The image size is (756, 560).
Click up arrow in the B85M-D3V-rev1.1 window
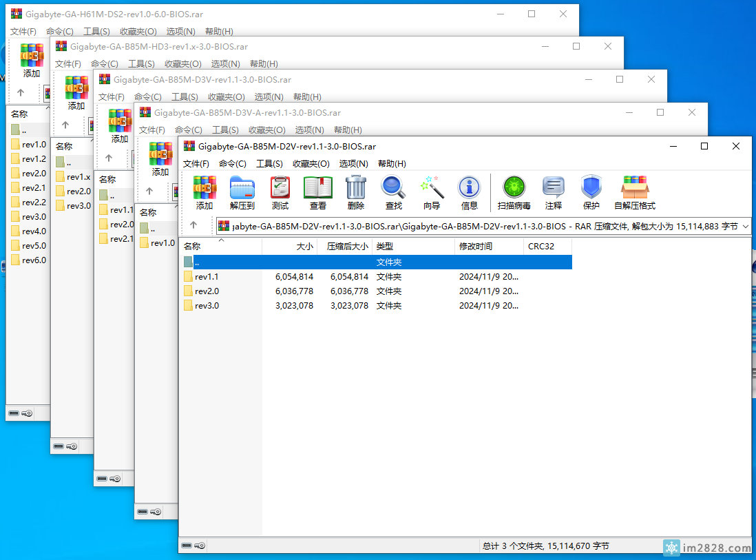click(x=109, y=158)
